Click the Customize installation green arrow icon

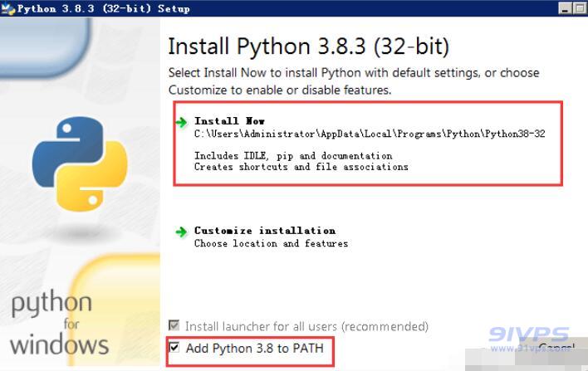(x=182, y=232)
